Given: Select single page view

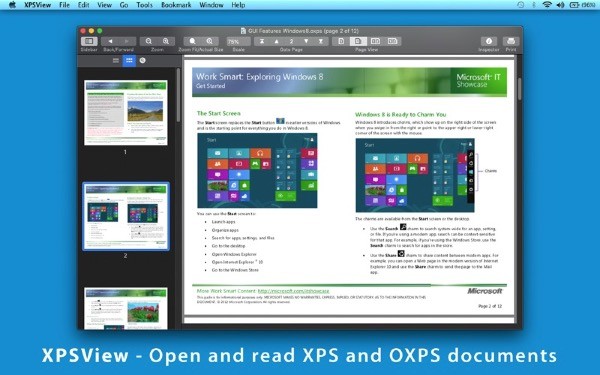Looking at the screenshot, I should (341, 41).
